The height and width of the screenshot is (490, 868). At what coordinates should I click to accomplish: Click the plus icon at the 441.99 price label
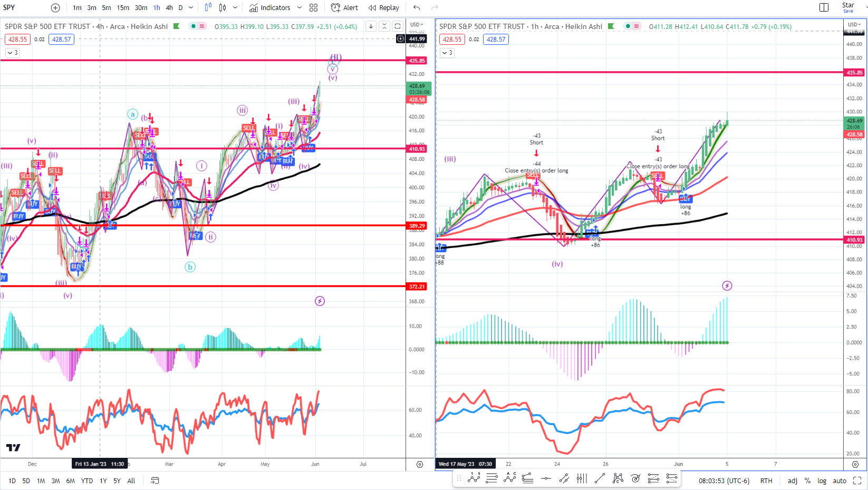(400, 39)
